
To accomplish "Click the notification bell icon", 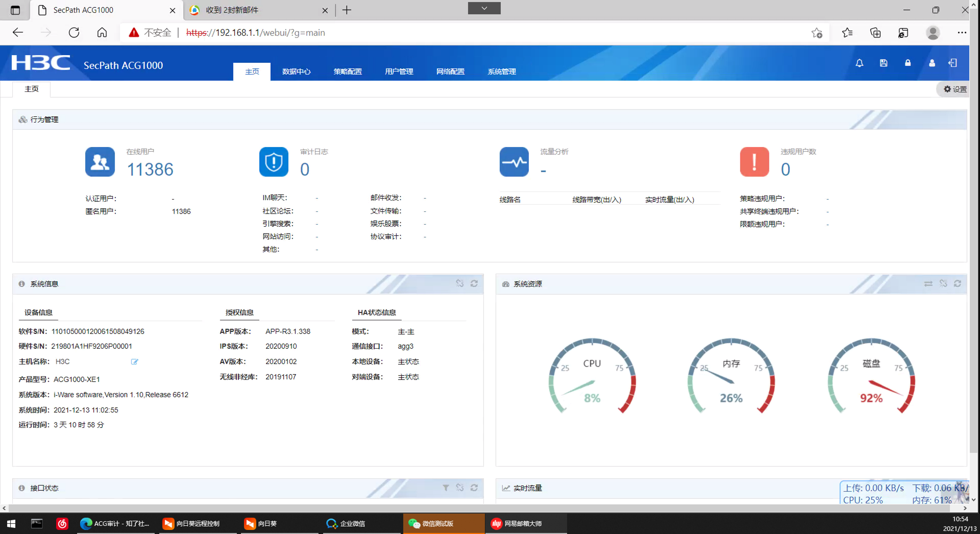I will (859, 63).
